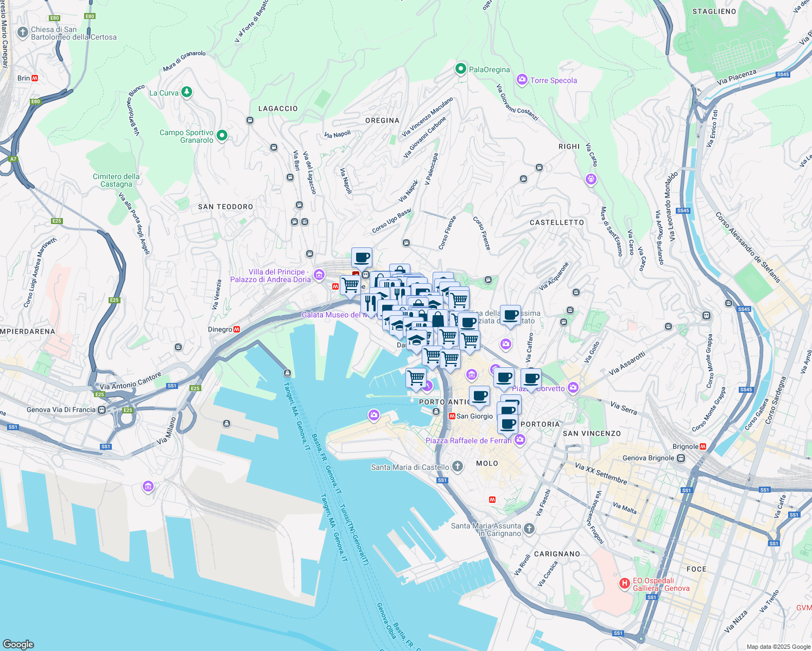This screenshot has width=812, height=651.
Task: Click the cafe marker above the Principe station cluster
Action: point(361,258)
